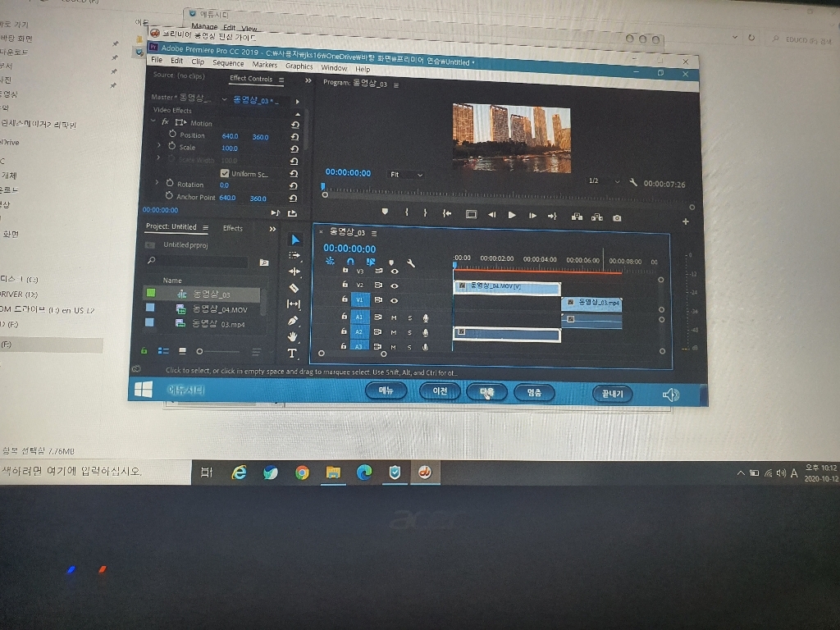
Task: Step back one frame
Action: coord(491,215)
